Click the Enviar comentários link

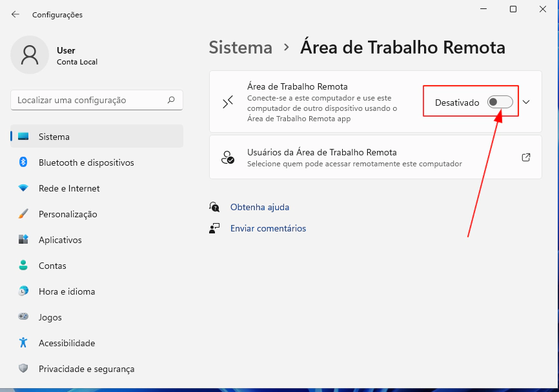click(268, 228)
